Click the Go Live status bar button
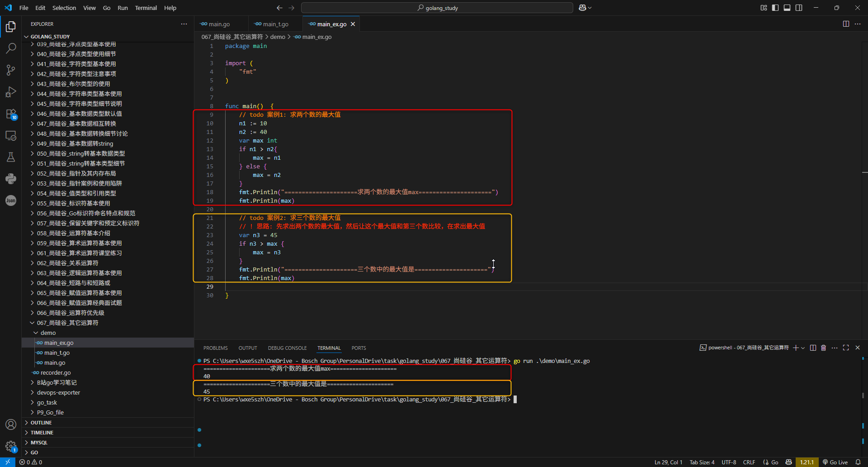The image size is (868, 467). (x=835, y=462)
